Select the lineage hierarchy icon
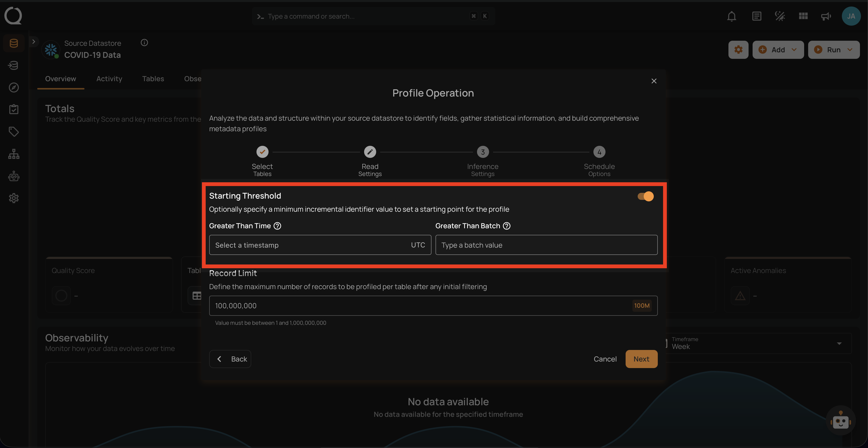This screenshot has height=448, width=868. [14, 154]
